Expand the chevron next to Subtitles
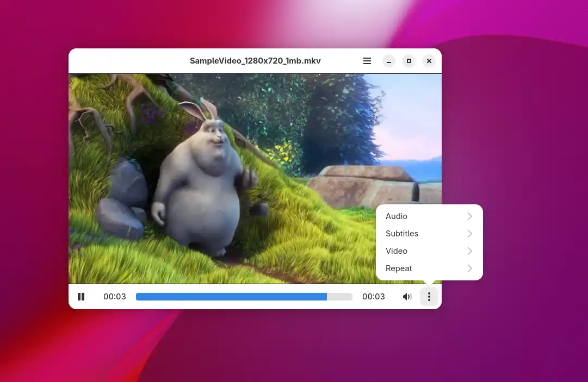Image resolution: width=588 pixels, height=382 pixels. coord(470,233)
